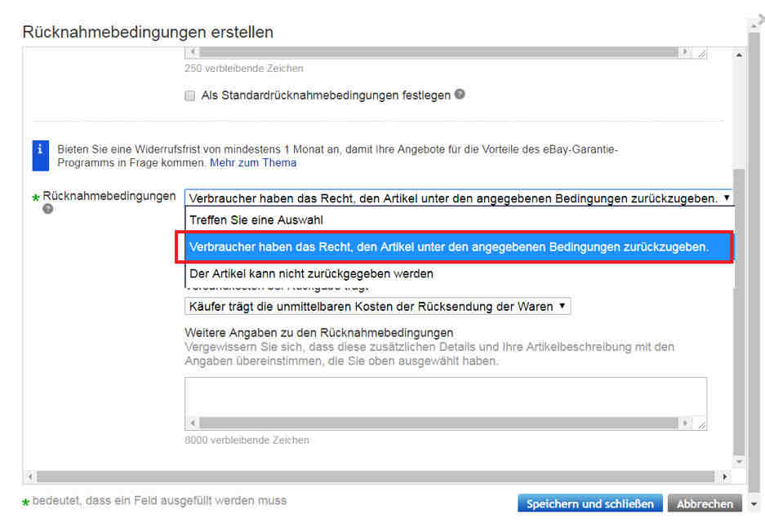Check 'Als Standardrücknahmebedingungen festlegen' checkbox
This screenshot has width=765, height=532.
[189, 95]
